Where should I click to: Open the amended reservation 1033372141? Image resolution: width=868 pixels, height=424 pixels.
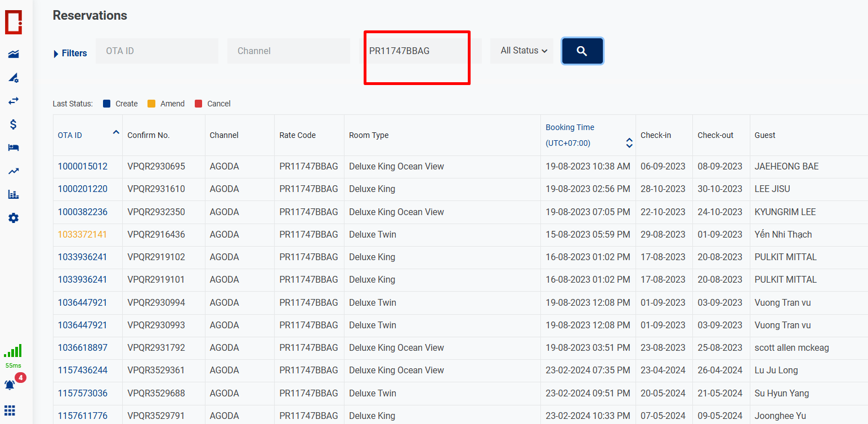click(x=82, y=234)
